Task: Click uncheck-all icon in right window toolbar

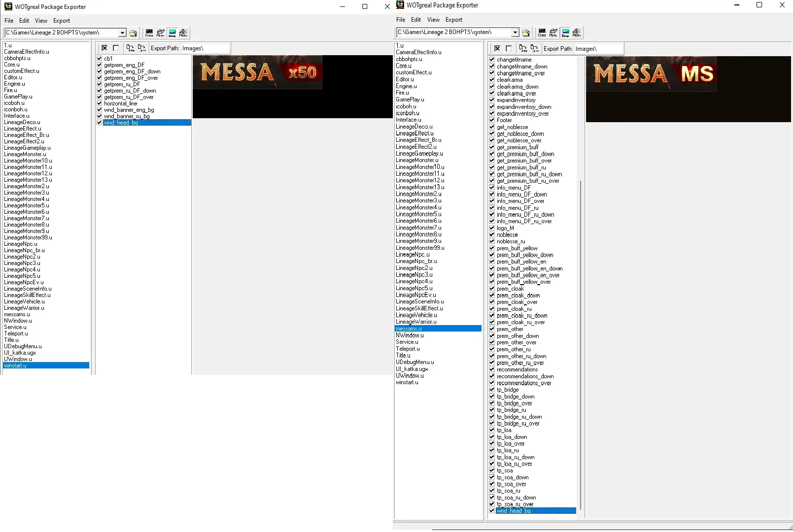Action: click(509, 48)
